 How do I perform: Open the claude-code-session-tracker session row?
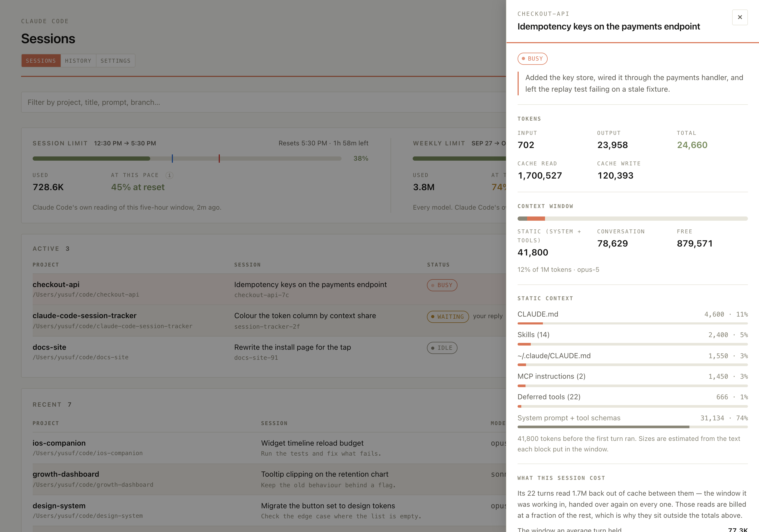click(269, 321)
